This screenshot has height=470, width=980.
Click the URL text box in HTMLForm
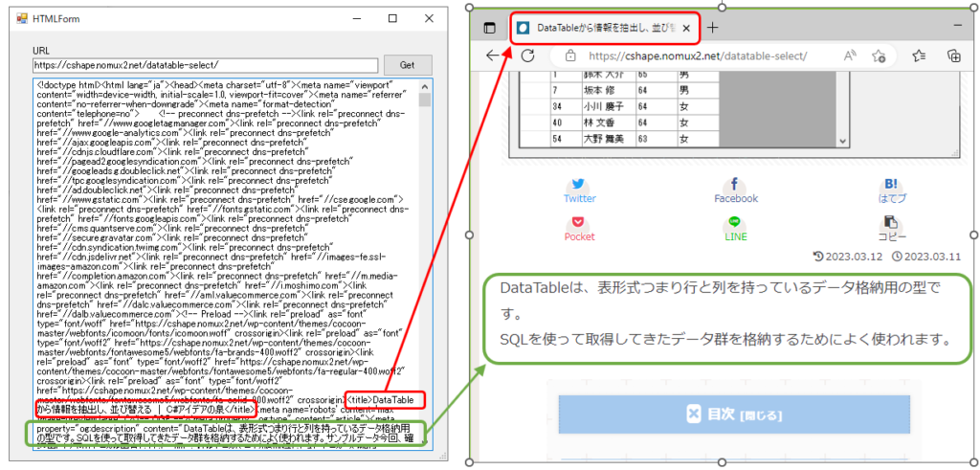coord(206,65)
